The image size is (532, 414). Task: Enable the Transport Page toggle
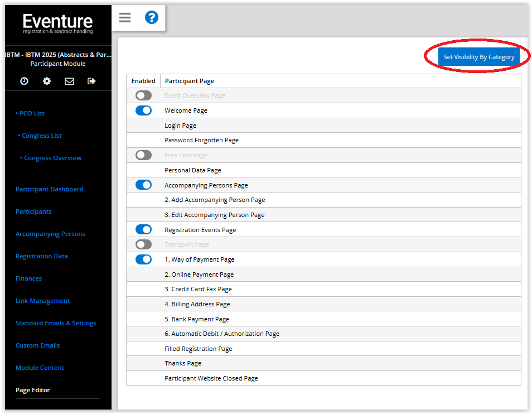click(x=143, y=244)
